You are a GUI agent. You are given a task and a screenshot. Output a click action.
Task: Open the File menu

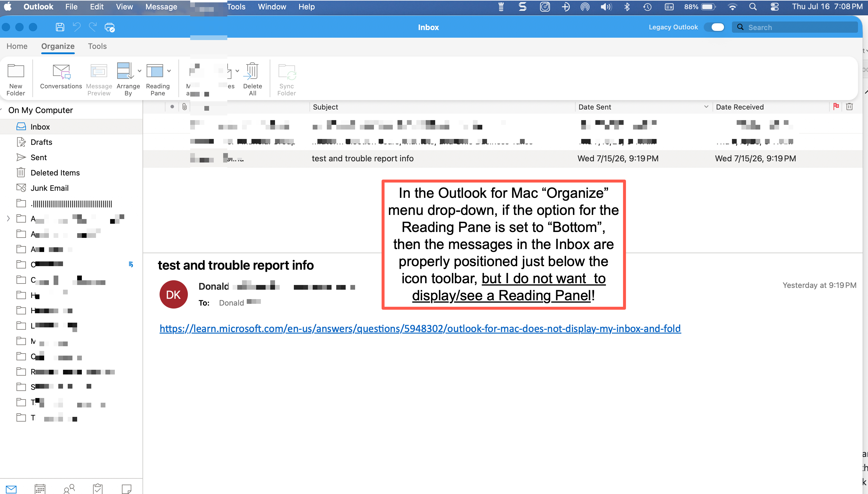point(71,7)
